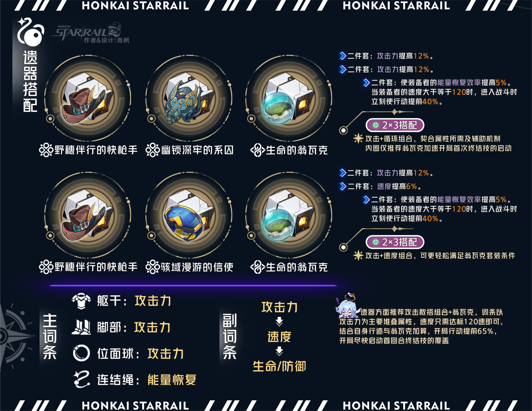532x411 pixels.
Task: Click the link rope icon beside 连结绳
Action: 81,379
